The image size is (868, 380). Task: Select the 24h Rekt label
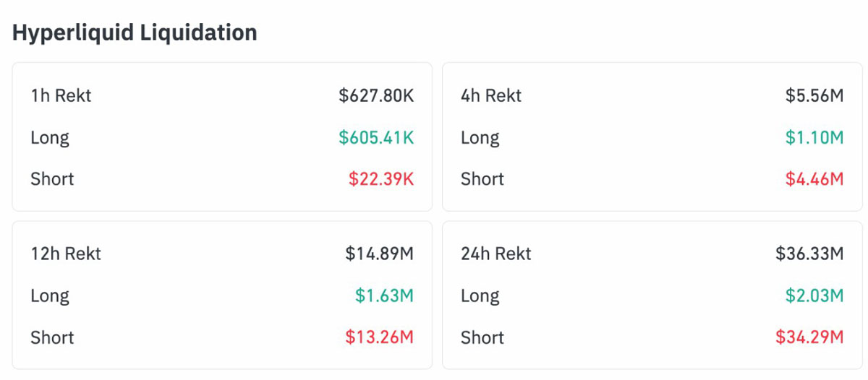pyautogui.click(x=496, y=254)
